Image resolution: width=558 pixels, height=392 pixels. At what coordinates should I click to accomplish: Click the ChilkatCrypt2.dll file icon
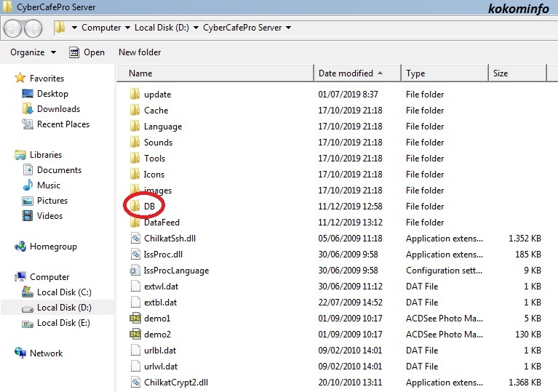135,383
